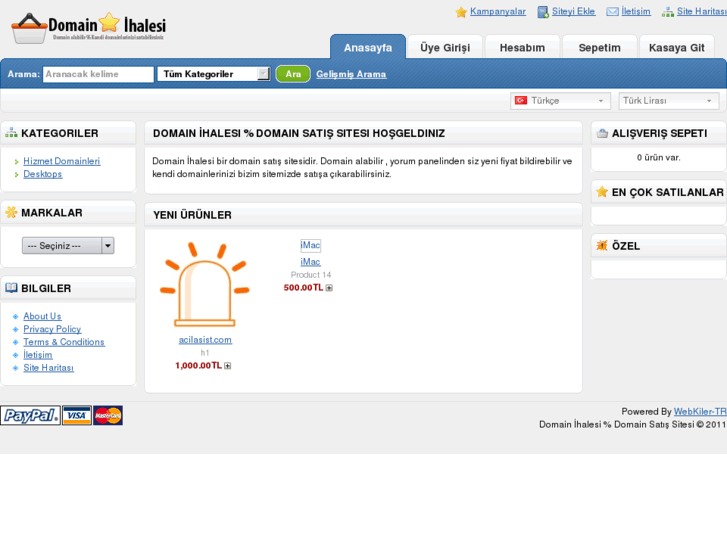
Task: Open the WebKiler-TR footer link
Action: [700, 411]
